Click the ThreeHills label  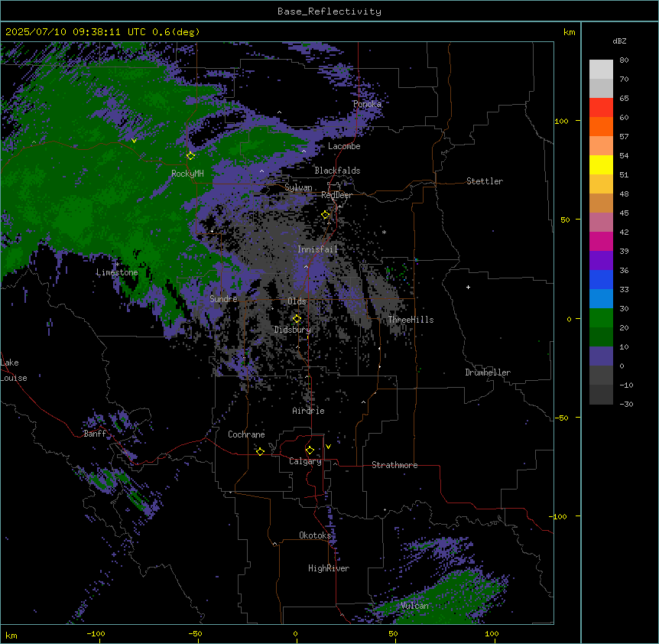pos(411,320)
